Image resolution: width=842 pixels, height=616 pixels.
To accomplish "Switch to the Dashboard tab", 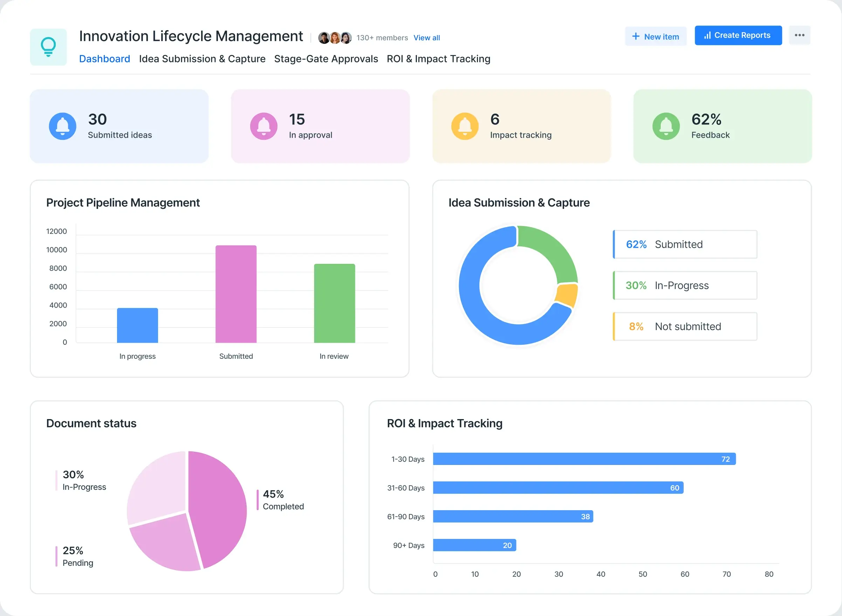I will pos(104,59).
